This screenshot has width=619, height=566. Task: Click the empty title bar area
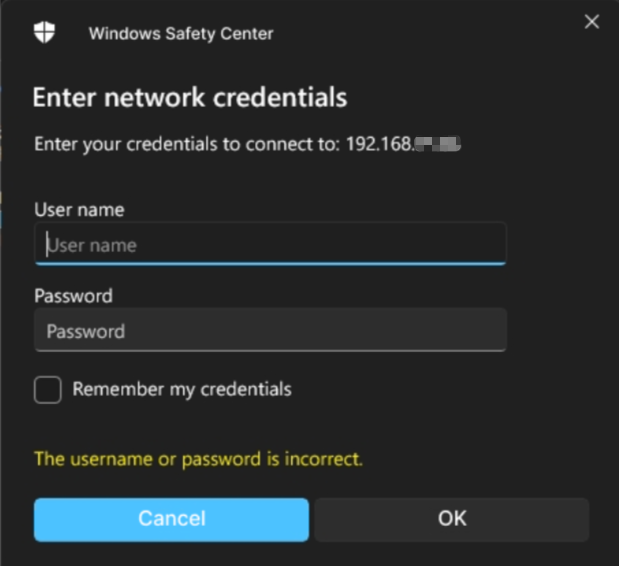click(x=420, y=33)
